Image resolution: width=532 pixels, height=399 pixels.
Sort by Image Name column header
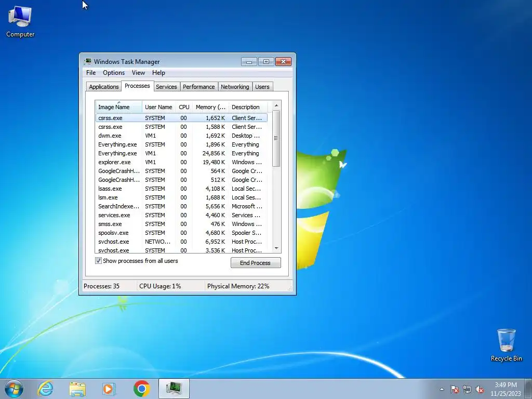pos(118,107)
